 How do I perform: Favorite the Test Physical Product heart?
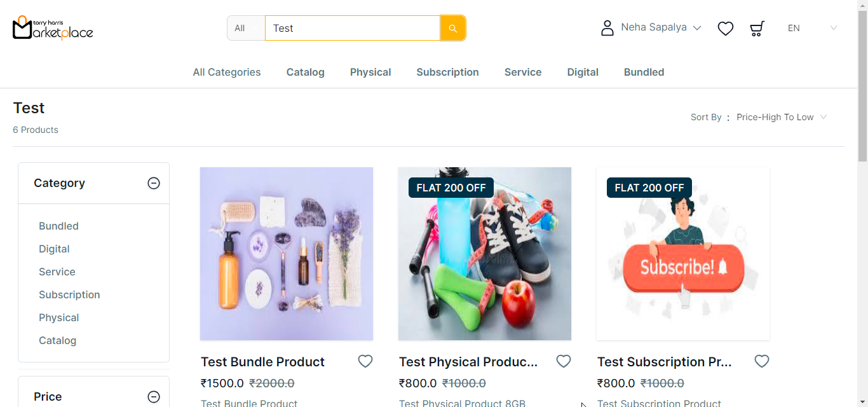564,361
